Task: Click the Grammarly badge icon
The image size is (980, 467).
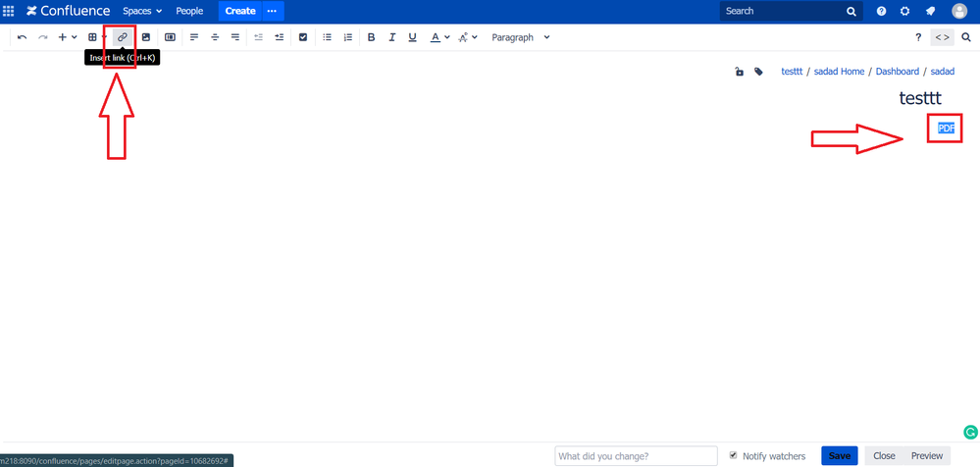Action: 970,432
